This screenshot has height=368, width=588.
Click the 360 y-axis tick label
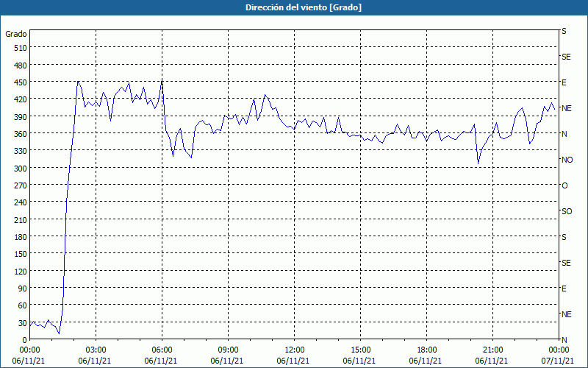pyautogui.click(x=21, y=134)
